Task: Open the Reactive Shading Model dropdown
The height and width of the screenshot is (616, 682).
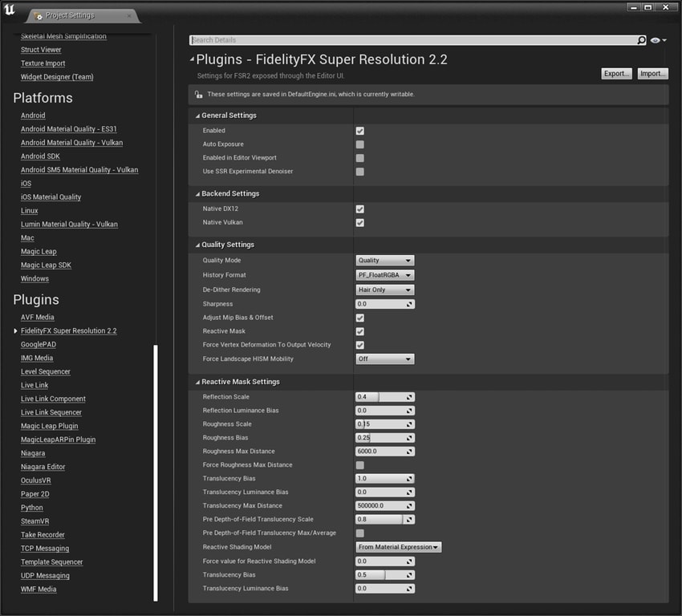Action: tap(399, 547)
